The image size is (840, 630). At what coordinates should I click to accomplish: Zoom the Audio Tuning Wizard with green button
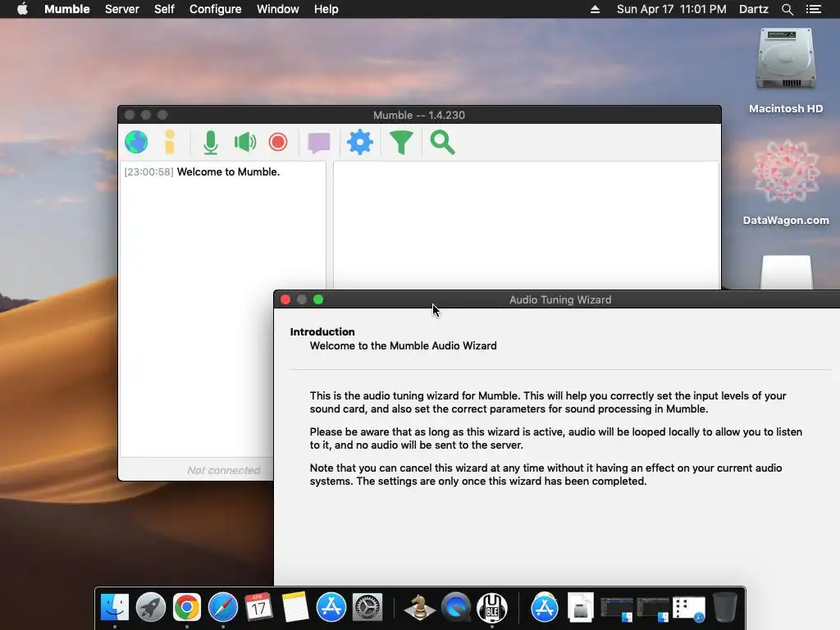(318, 299)
